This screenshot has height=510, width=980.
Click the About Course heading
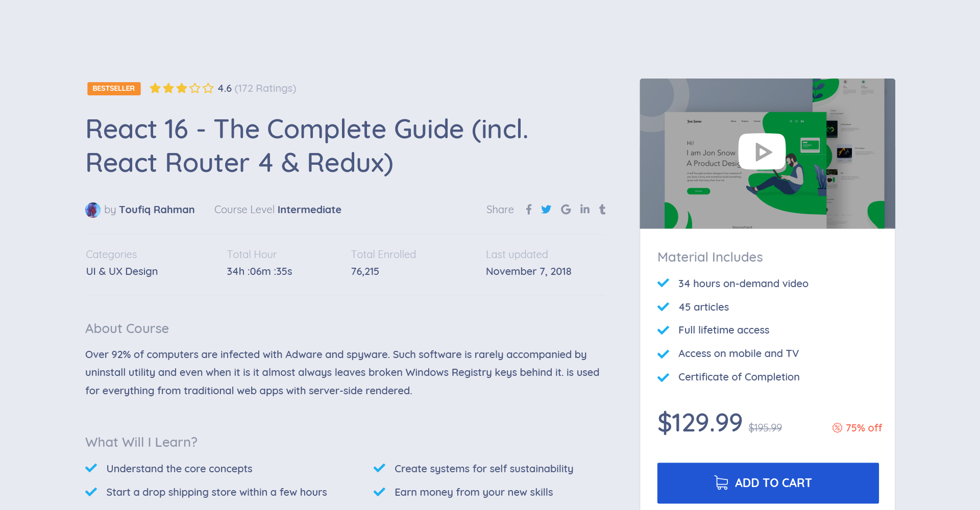(127, 328)
